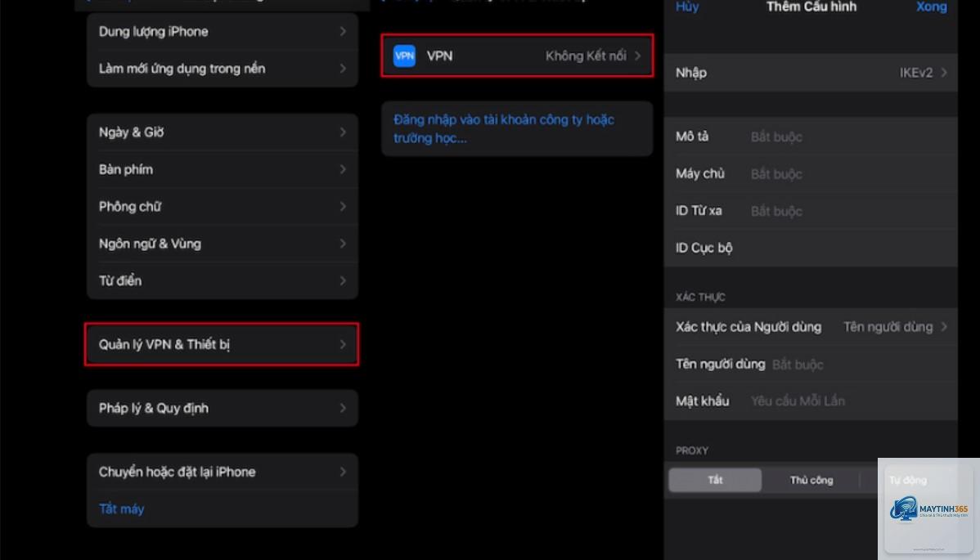
Task: Open the Nhập IKEv2 type selector
Action: (x=811, y=73)
